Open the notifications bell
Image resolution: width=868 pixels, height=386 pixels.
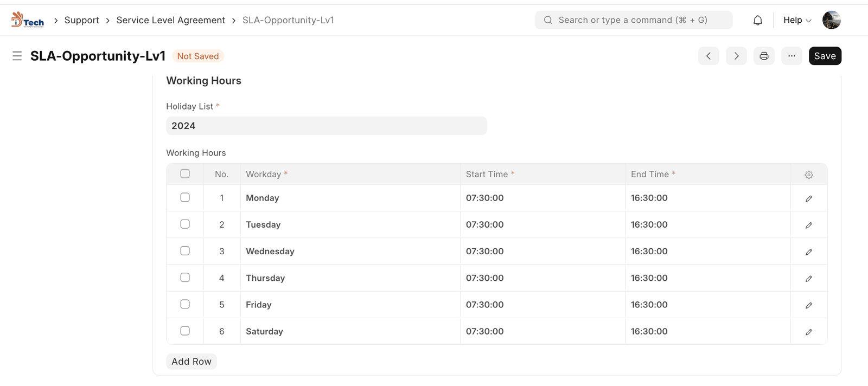pyautogui.click(x=757, y=20)
